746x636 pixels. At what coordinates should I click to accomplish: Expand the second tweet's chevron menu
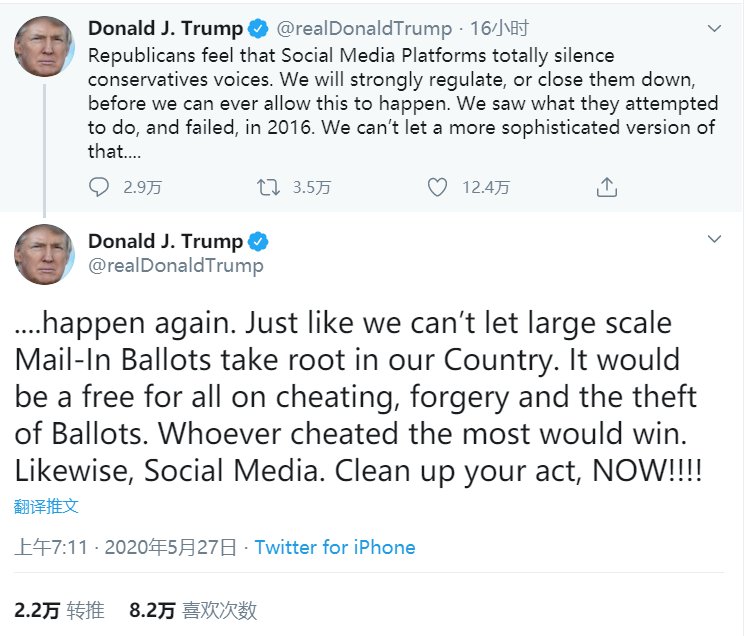[714, 240]
